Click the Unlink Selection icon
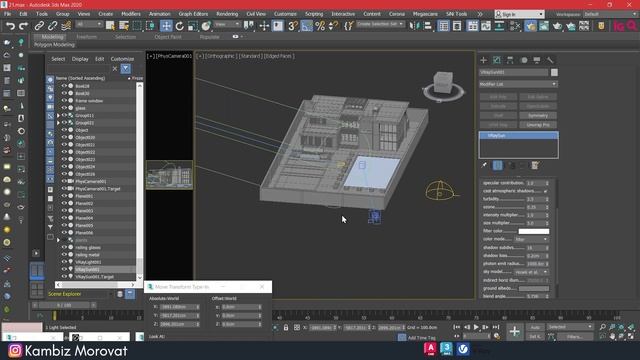 [x=52, y=26]
